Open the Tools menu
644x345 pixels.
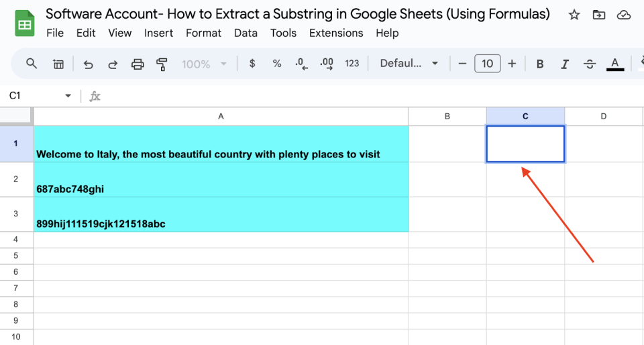coord(283,33)
